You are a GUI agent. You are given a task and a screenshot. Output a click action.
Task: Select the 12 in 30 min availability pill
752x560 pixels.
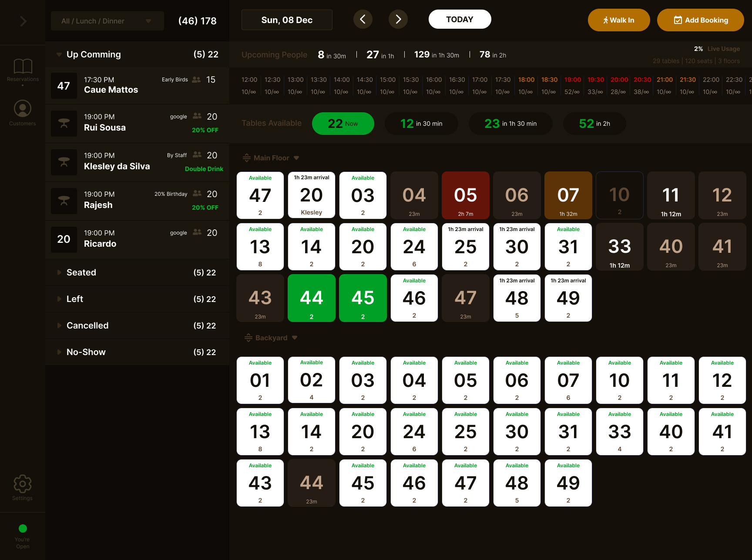tap(421, 124)
